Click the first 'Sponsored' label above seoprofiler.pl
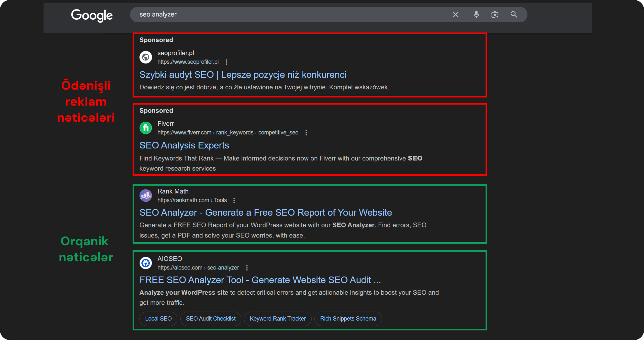This screenshot has width=644, height=340. click(156, 40)
